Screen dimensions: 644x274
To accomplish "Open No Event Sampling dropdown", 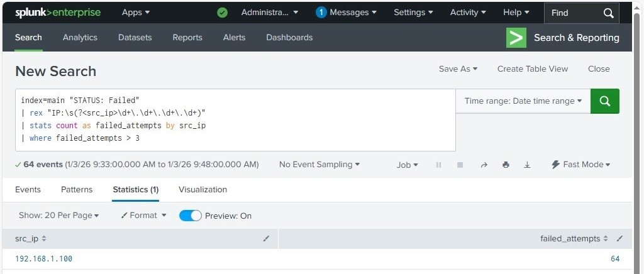I will coord(319,165).
